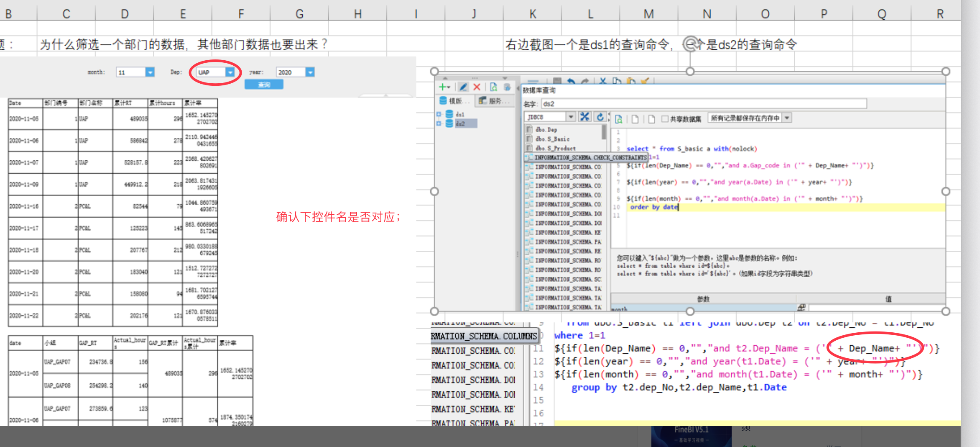Click the copy icon in top toolbar
This screenshot has height=447, width=980.
tap(617, 81)
